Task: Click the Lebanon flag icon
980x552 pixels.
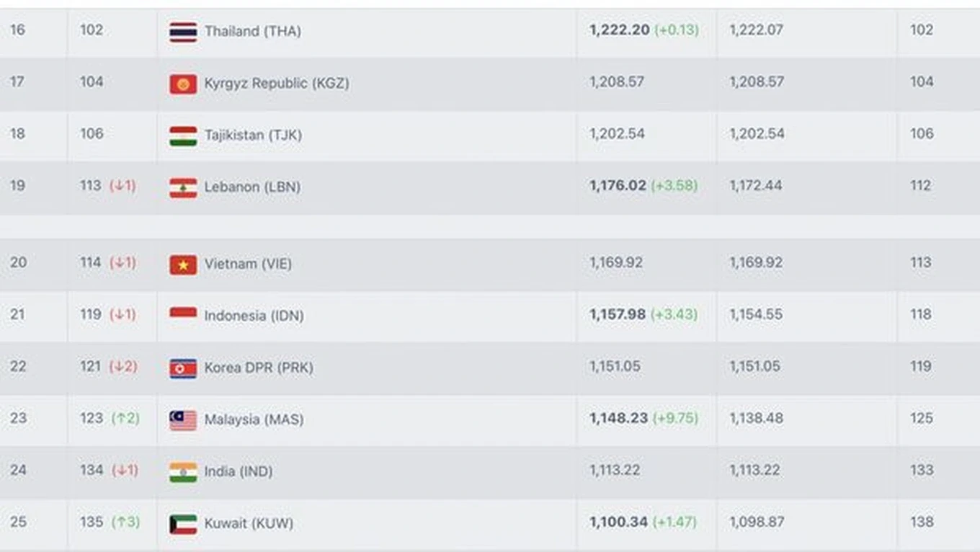Action: [x=183, y=187]
